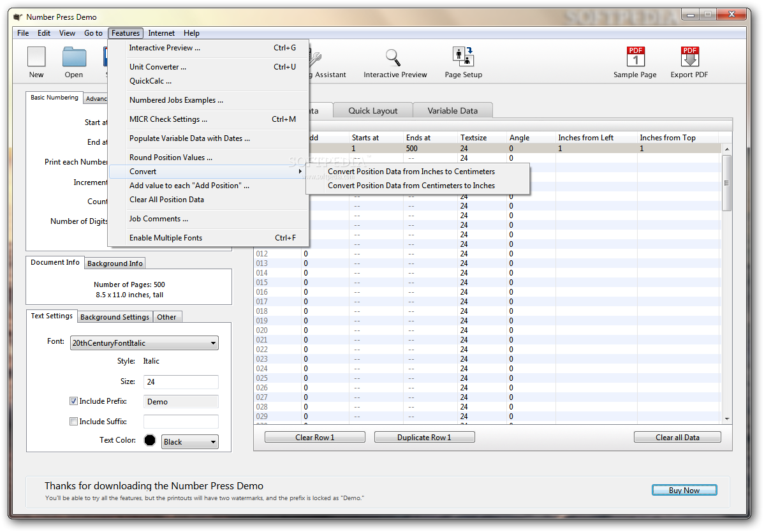The height and width of the screenshot is (532, 764).
Task: Click the Open folder icon
Action: coord(74,57)
